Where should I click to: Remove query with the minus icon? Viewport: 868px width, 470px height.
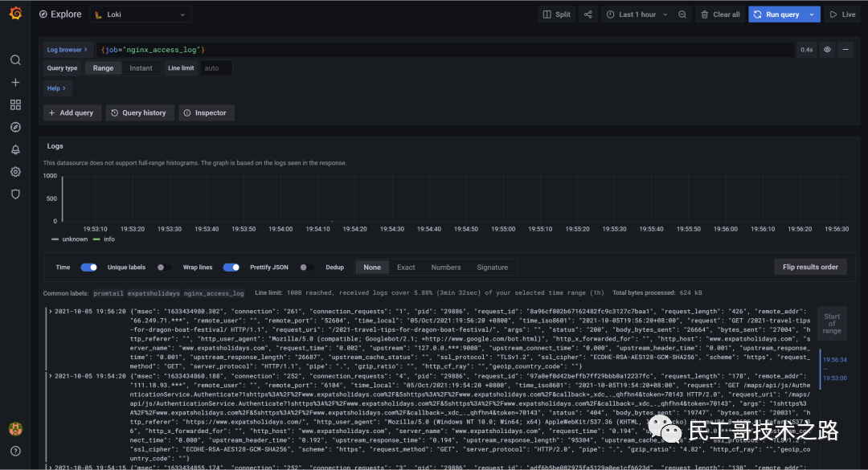[x=845, y=50]
